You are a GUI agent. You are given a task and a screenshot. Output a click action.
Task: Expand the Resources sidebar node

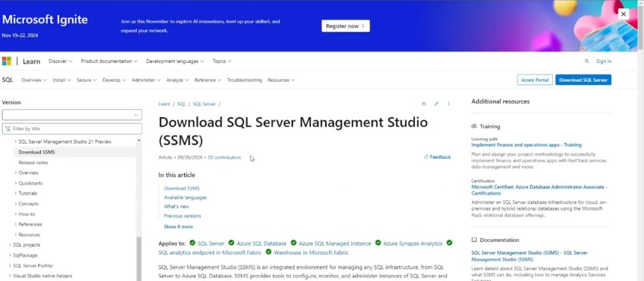(27, 234)
